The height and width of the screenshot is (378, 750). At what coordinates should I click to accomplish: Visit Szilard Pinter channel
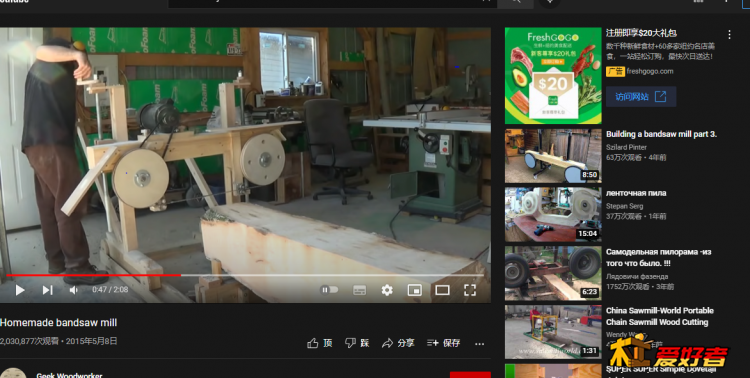(x=626, y=147)
